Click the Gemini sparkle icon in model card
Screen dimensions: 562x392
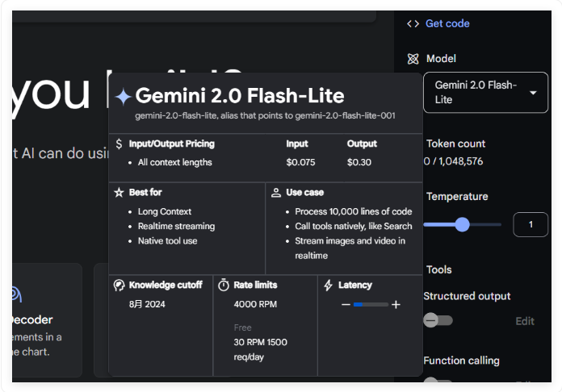(x=123, y=97)
